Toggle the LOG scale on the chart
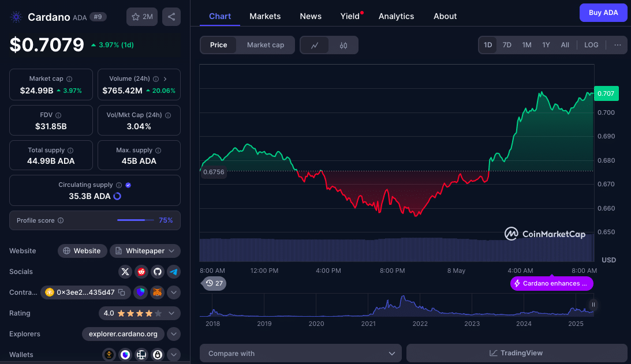 pos(591,45)
